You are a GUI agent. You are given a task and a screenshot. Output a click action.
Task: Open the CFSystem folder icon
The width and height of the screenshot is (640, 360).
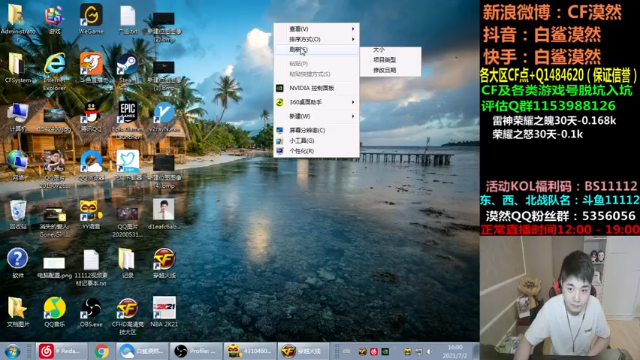click(x=18, y=67)
